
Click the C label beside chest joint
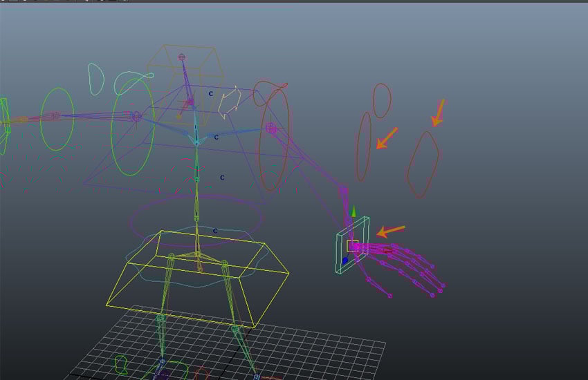pos(216,137)
